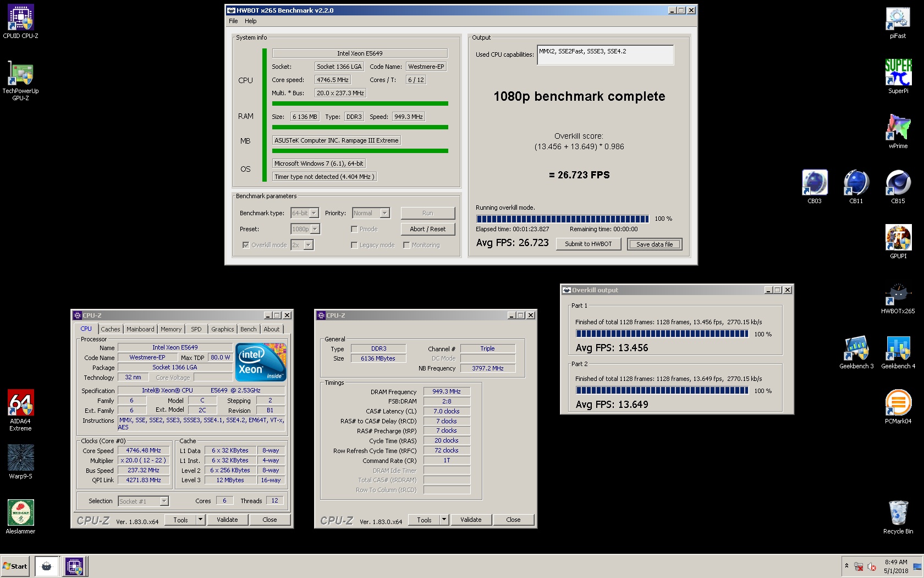Launch Geekbench 3 desktop shortcut
924x578 pixels.
pyautogui.click(x=856, y=352)
